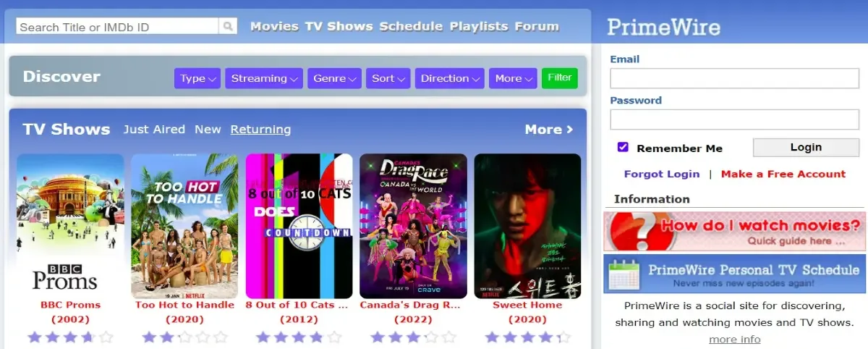868x349 pixels.
Task: Click the star rating under Sweet Home
Action: coord(527,337)
